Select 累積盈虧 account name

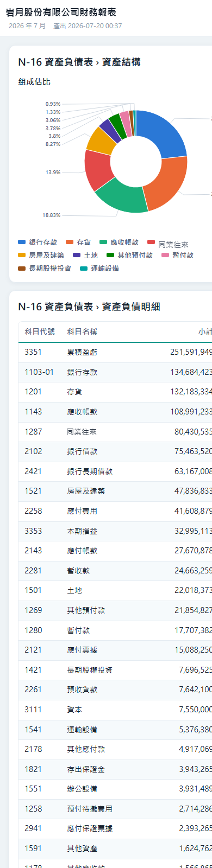point(82,352)
